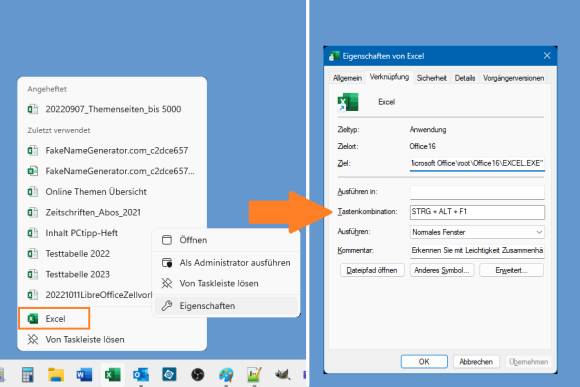The width and height of the screenshot is (580, 387).
Task: Open FakeNameGenerator.com_c2dce657... truncated entry
Action: coord(112,171)
